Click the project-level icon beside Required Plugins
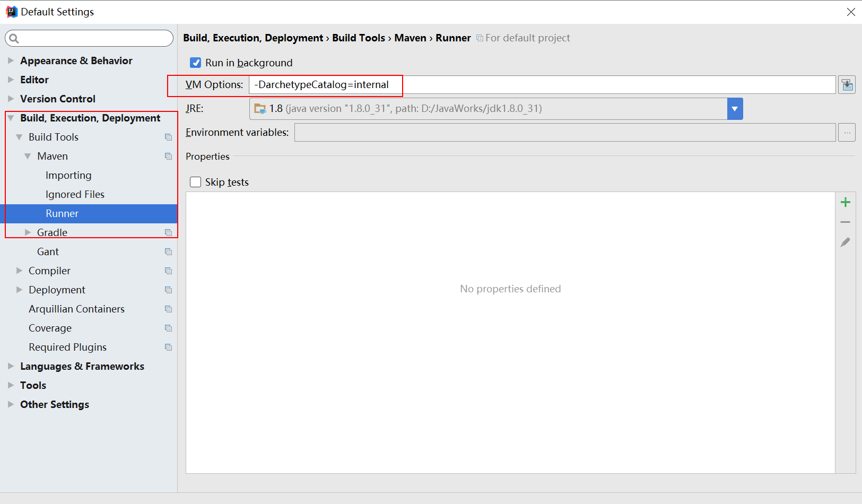Screen dimensions: 862x504 click(168, 347)
